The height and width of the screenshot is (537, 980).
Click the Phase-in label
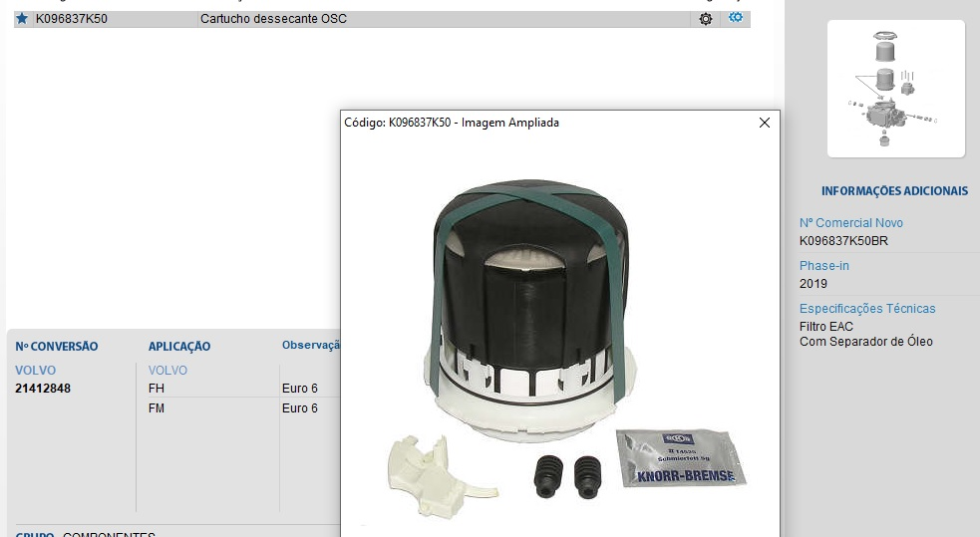[x=823, y=266]
